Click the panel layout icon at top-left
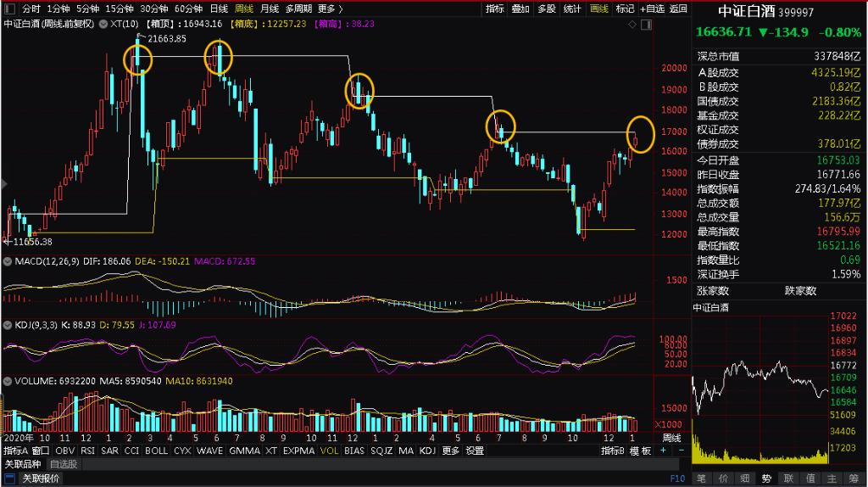 [8, 8]
